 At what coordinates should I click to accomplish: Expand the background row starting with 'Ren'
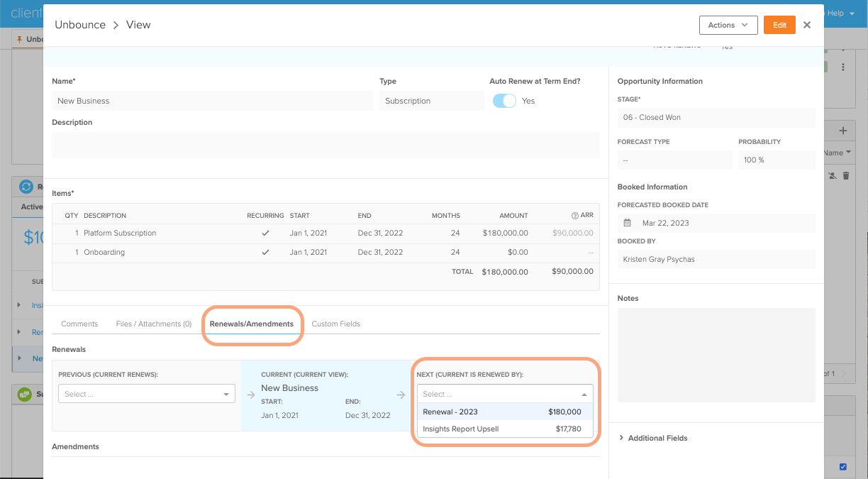[19, 331]
